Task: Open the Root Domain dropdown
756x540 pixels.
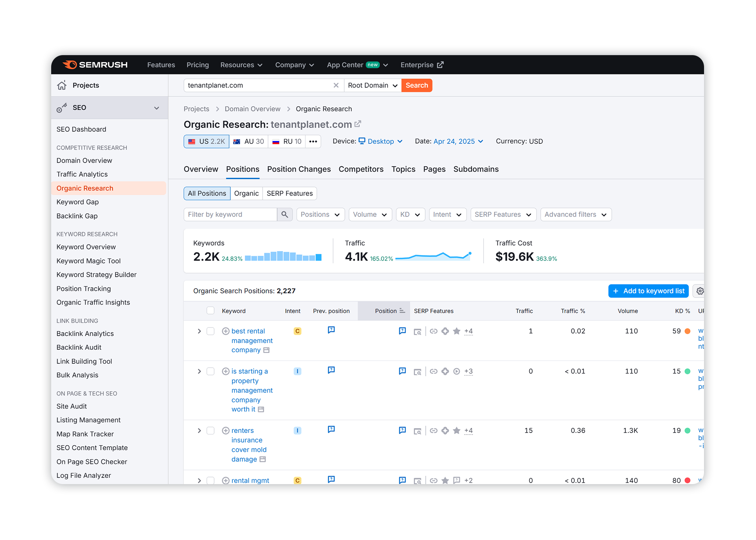Action: point(372,85)
